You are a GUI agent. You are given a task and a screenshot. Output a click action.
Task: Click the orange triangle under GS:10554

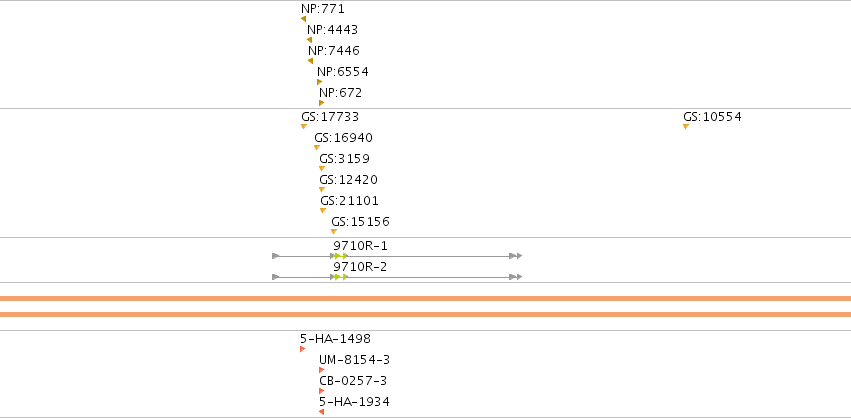(x=686, y=126)
